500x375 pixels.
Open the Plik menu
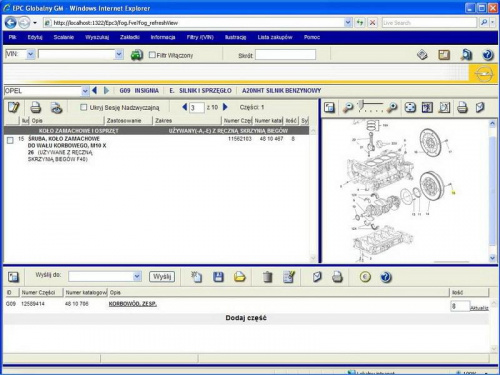point(13,37)
